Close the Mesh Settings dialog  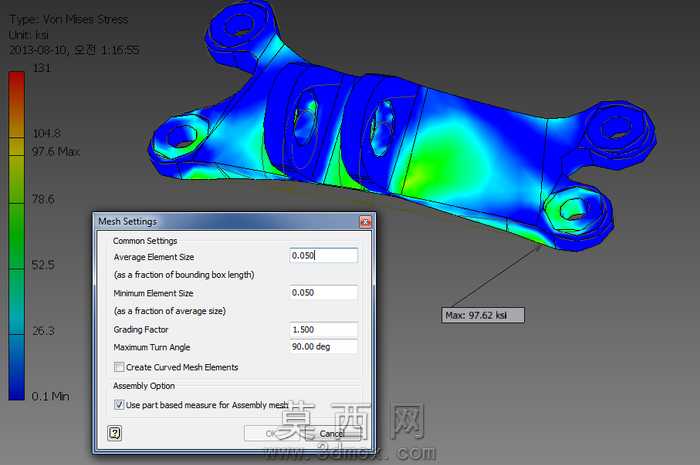(x=365, y=221)
